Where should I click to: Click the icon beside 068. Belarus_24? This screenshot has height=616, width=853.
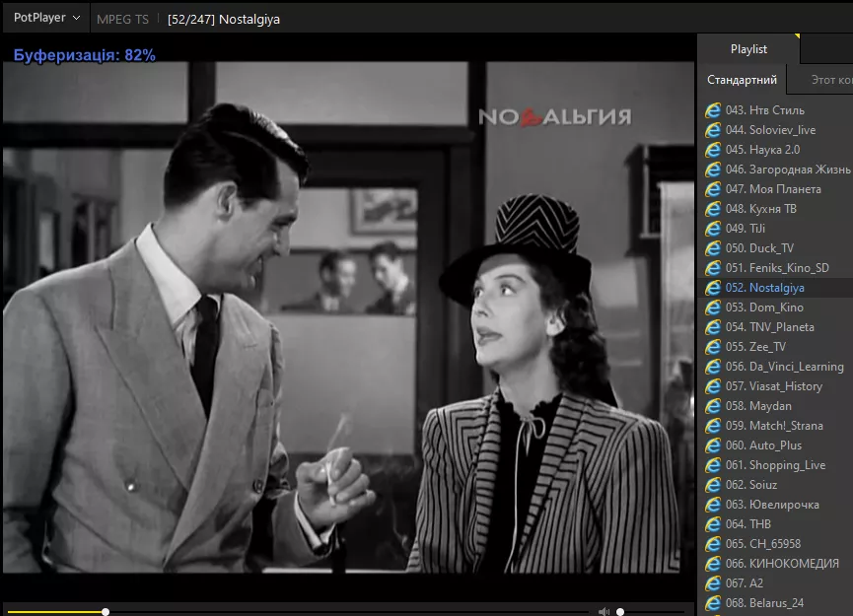[x=713, y=603]
